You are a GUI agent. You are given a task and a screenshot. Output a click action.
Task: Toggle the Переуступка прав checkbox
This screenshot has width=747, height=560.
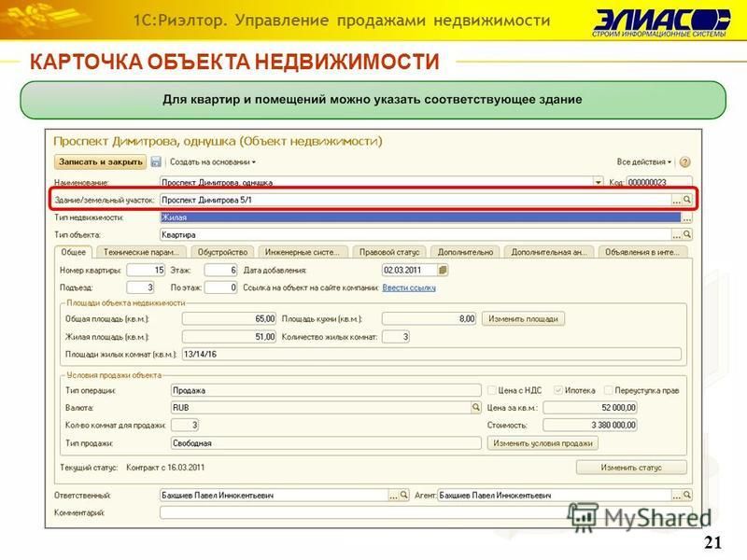pos(608,390)
